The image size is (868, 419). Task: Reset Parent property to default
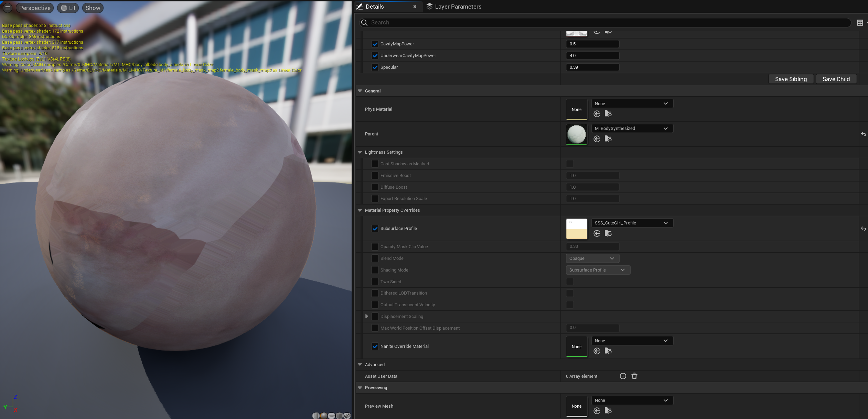click(863, 134)
